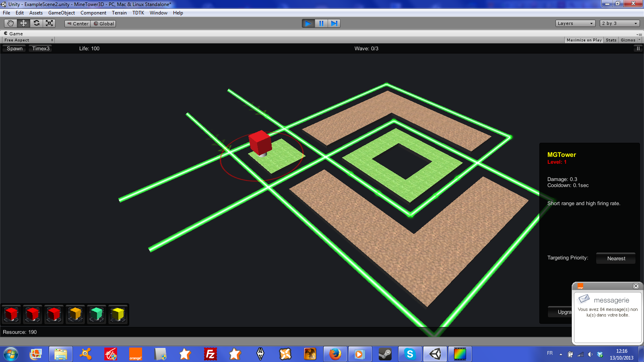Click the Spawn button
Image resolution: width=644 pixels, height=362 pixels.
tap(14, 49)
